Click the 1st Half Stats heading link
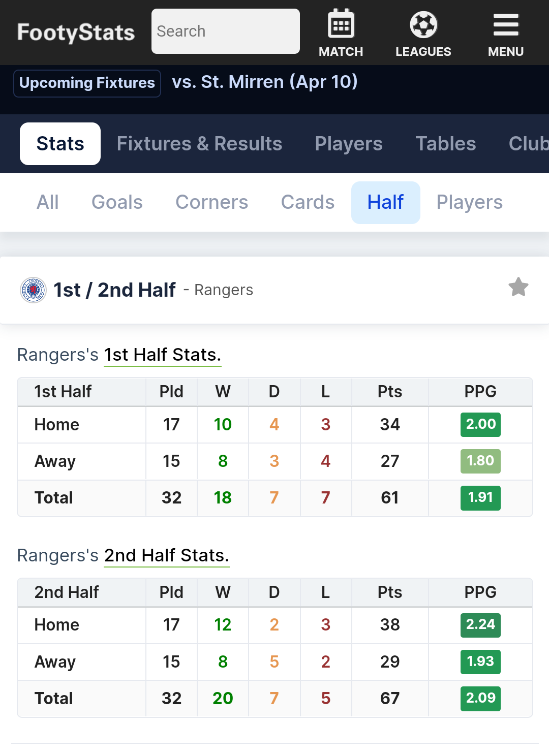This screenshot has height=756, width=549. coord(162,355)
